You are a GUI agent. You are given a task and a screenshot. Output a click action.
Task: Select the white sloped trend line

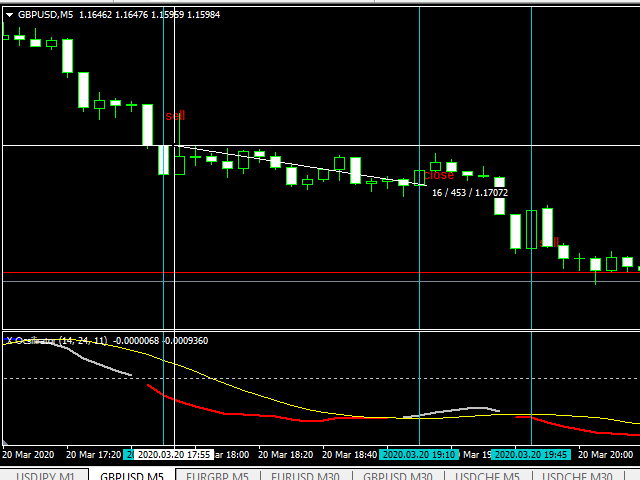tap(300, 165)
